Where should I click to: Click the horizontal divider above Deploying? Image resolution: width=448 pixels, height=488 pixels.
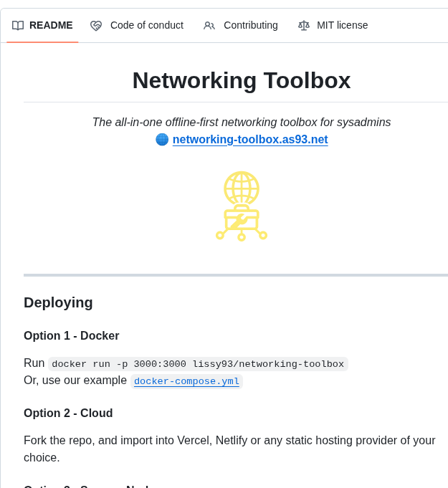pyautogui.click(x=236, y=275)
